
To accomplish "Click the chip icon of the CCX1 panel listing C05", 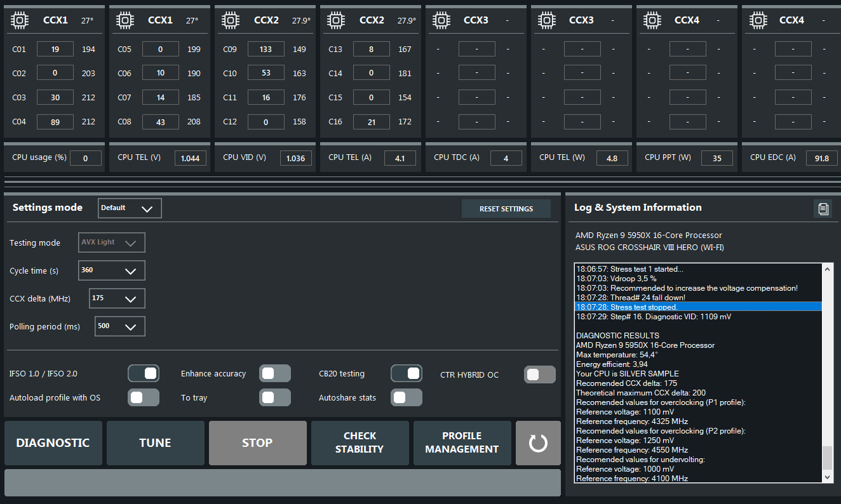I will click(126, 20).
